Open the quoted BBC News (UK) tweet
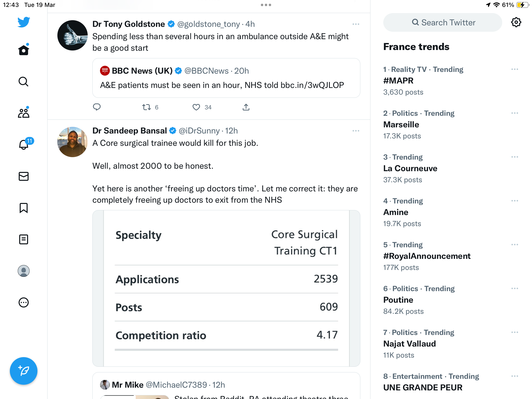 pos(226,78)
